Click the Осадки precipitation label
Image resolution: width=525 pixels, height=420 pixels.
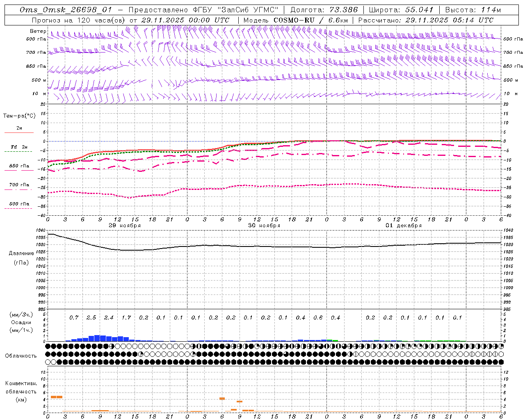click(21, 322)
